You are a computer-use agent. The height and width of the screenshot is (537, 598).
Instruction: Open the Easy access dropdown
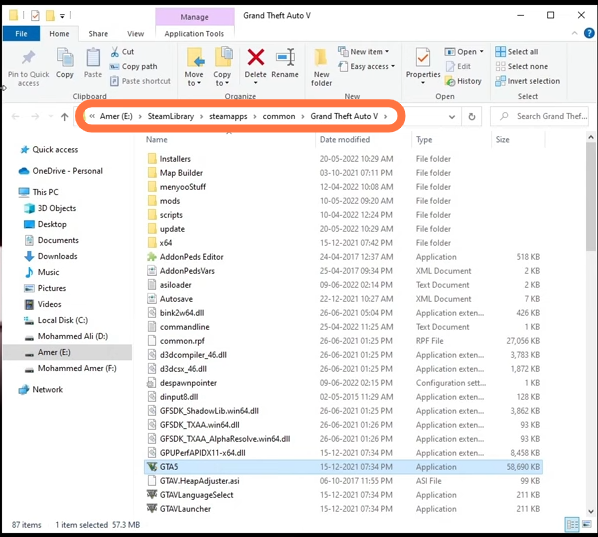[x=367, y=66]
